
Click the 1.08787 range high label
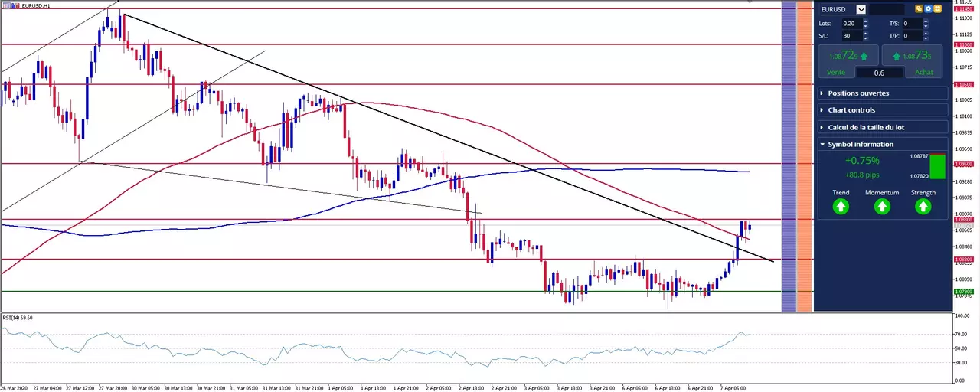[919, 156]
